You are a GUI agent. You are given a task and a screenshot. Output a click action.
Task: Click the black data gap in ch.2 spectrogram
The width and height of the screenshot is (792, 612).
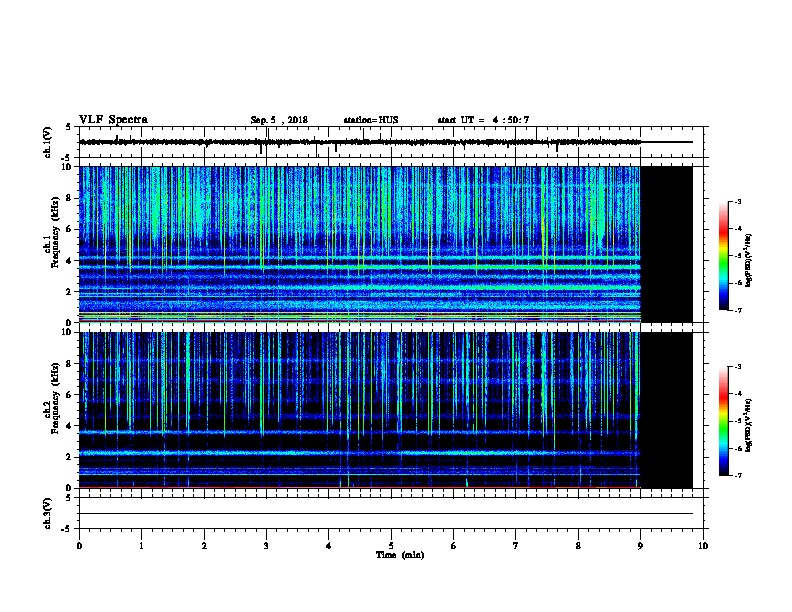666,410
